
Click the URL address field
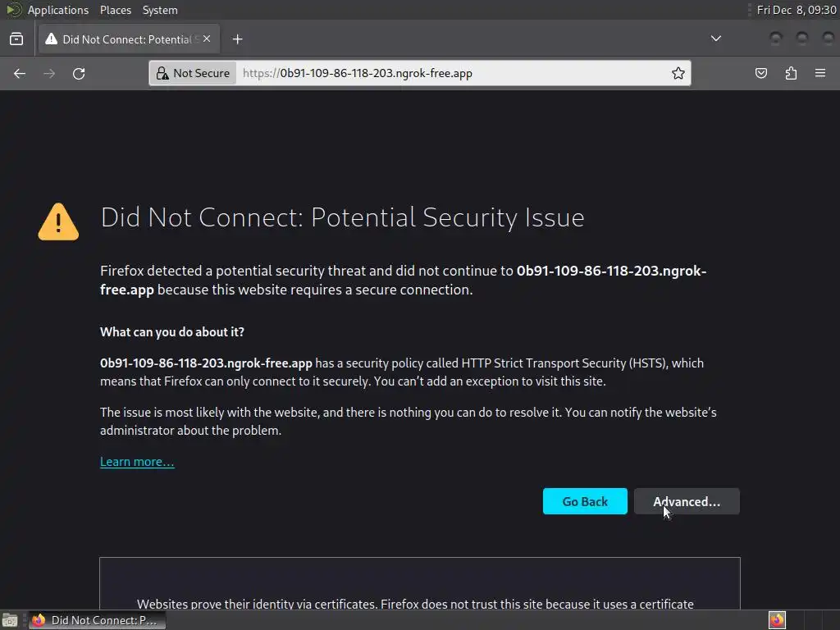pos(451,73)
